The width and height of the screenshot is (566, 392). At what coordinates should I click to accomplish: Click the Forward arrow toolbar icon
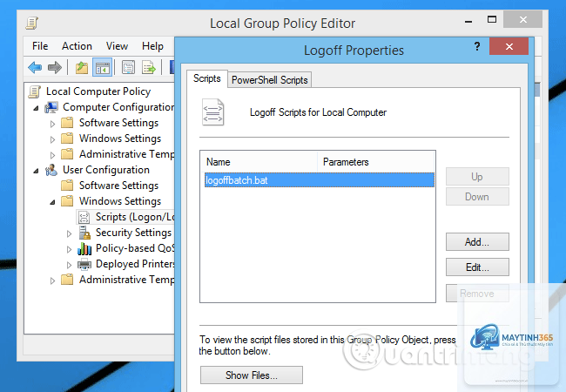coord(55,67)
